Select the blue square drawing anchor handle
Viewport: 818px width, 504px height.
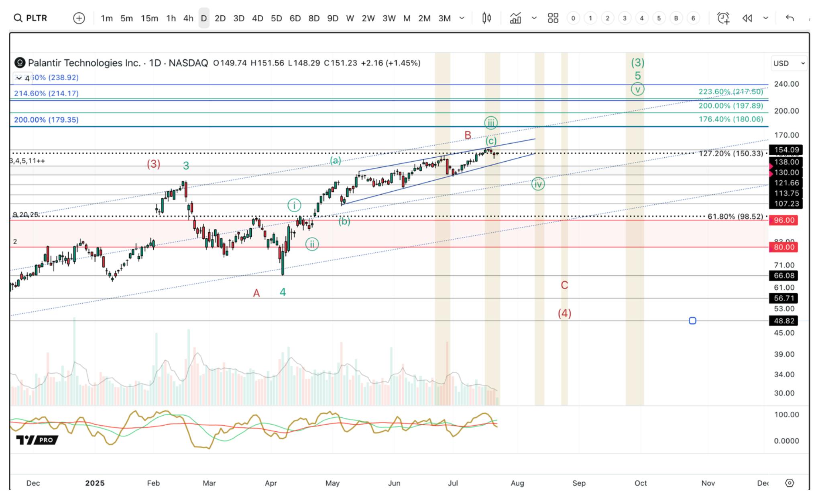pyautogui.click(x=692, y=321)
